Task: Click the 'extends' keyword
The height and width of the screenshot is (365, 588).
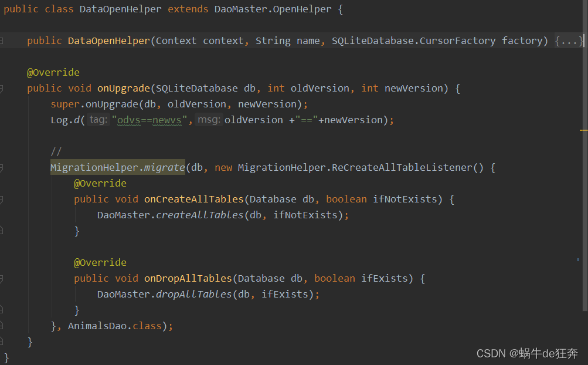Action: click(188, 9)
